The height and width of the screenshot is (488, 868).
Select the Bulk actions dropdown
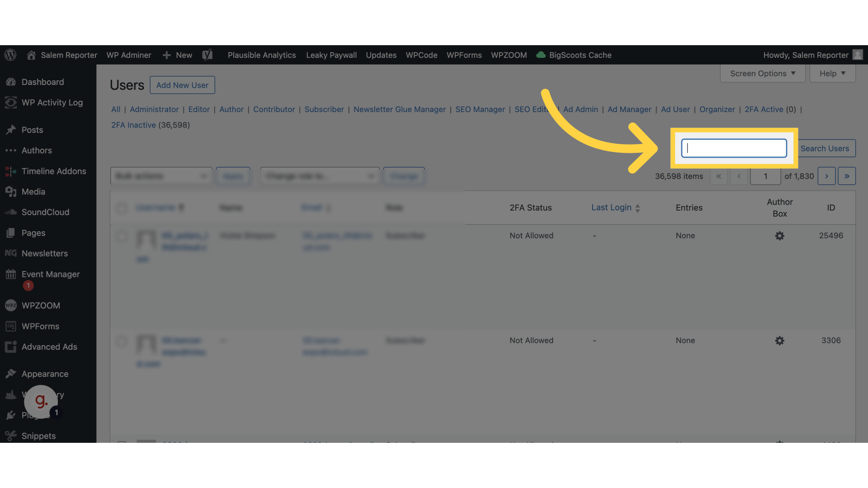tap(161, 176)
